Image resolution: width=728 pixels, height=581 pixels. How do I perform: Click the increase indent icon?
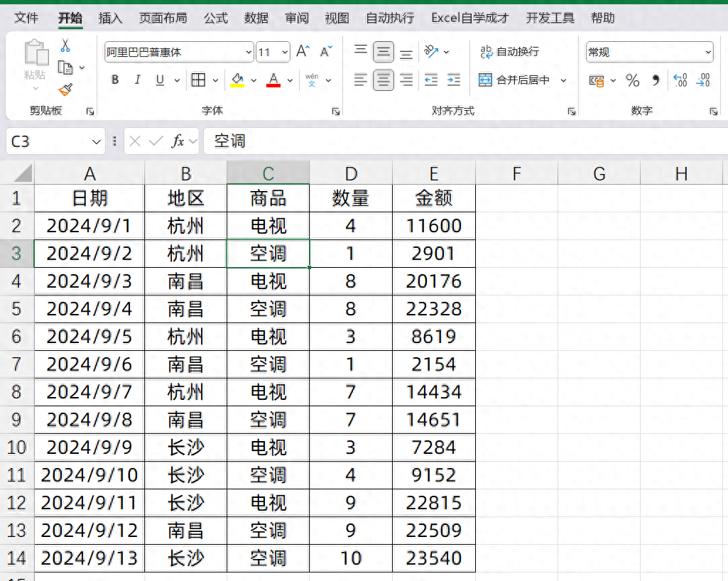454,80
